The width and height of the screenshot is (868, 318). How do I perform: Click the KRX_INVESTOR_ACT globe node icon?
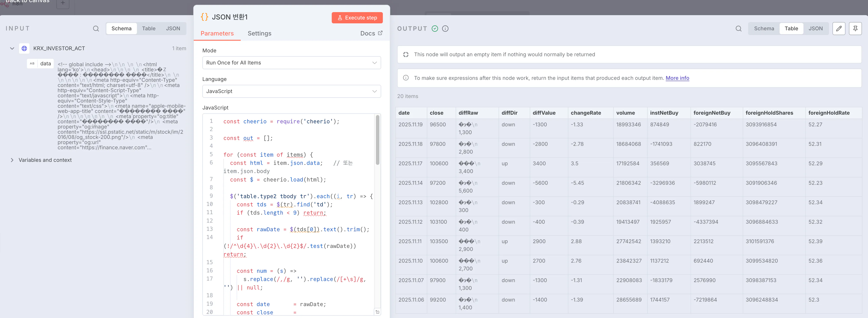24,48
